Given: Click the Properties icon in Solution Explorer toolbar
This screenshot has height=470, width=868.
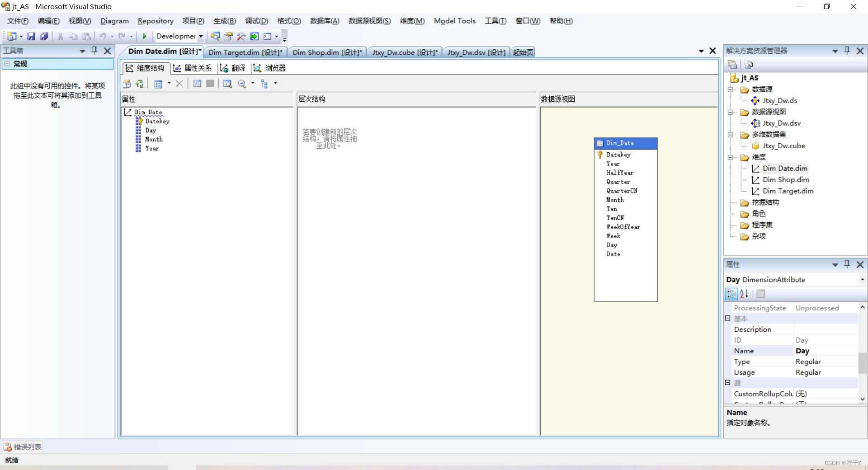Looking at the screenshot, I should click(x=733, y=65).
